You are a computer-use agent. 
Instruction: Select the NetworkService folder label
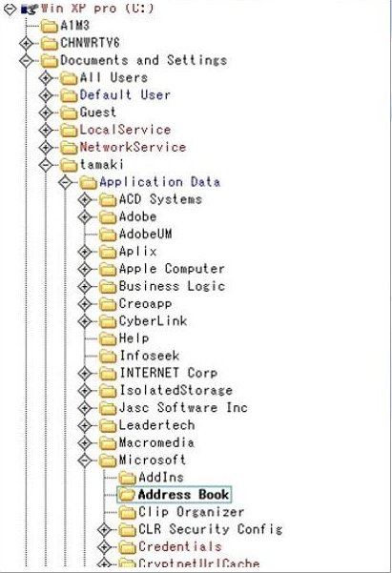(x=133, y=147)
